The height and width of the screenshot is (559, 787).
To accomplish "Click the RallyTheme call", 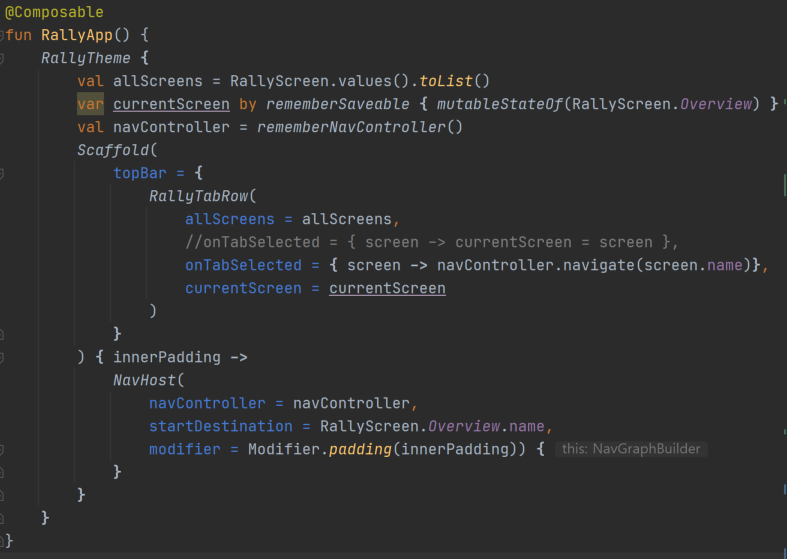I will click(86, 58).
